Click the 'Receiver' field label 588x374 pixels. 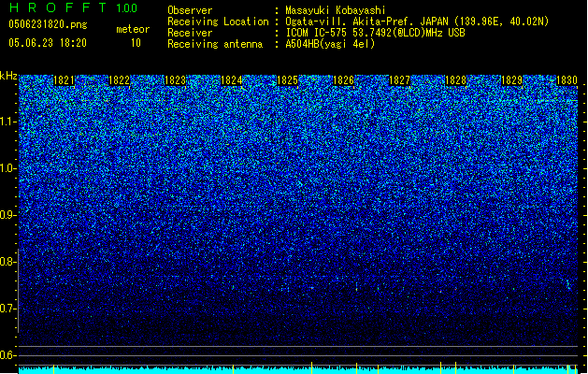click(190, 33)
